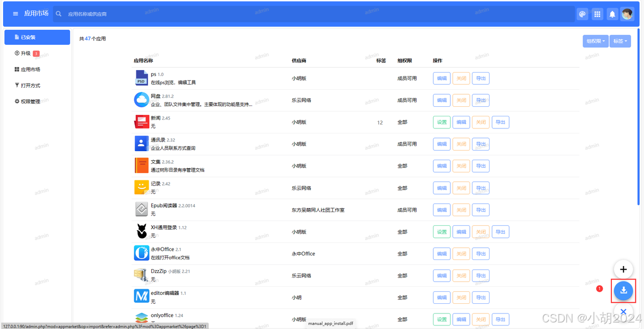
Task: Click the floating import download button
Action: click(623, 291)
